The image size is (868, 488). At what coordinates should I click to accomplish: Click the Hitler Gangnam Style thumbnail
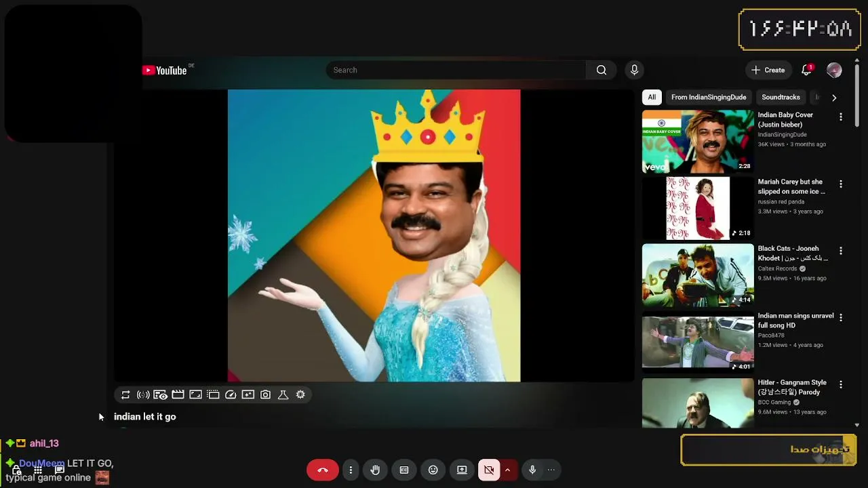coord(698,403)
